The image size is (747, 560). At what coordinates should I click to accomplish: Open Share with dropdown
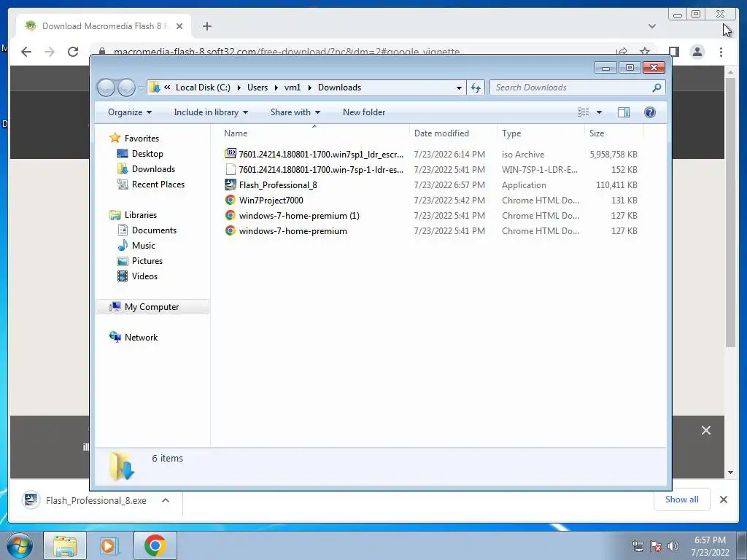[x=295, y=112]
